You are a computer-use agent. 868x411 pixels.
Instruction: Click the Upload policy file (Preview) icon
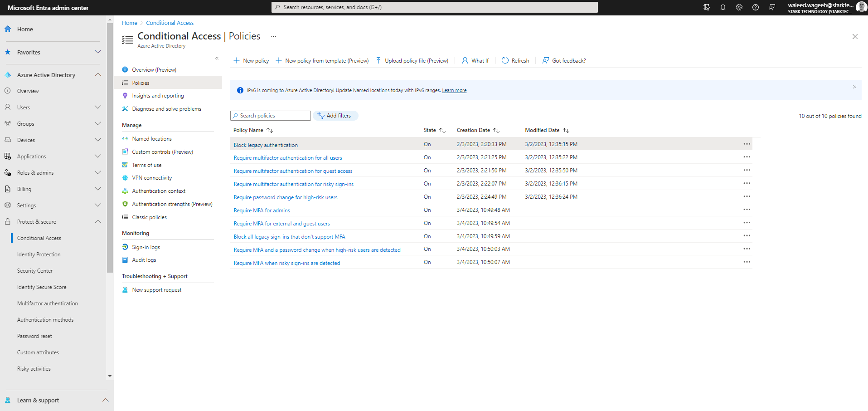pyautogui.click(x=379, y=60)
